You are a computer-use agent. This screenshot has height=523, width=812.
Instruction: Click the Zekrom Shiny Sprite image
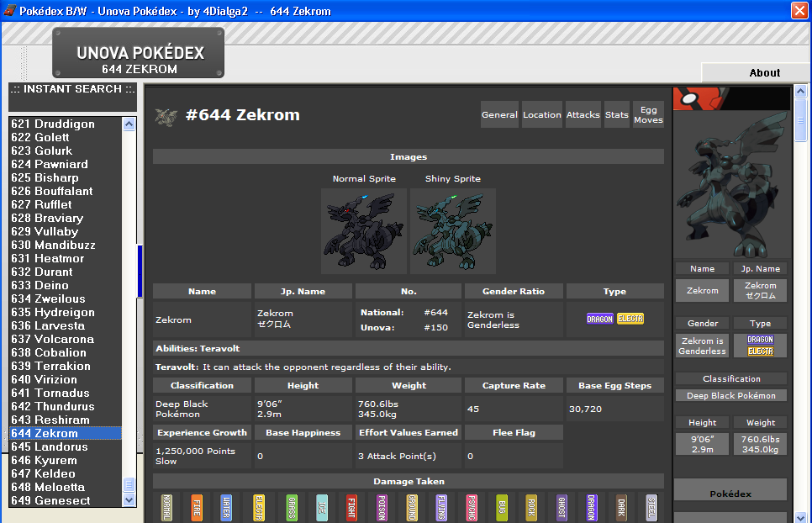tap(453, 231)
